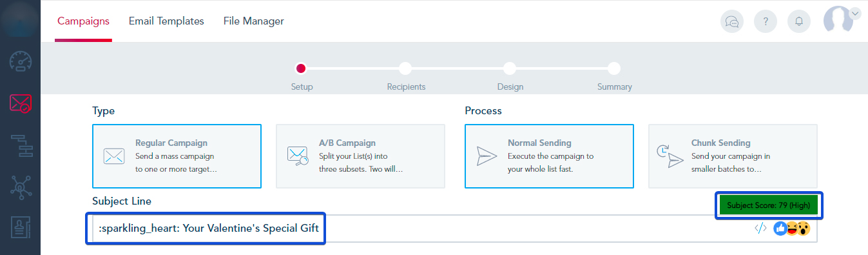Go to the Recipients step marker
The width and height of the screenshot is (868, 255).
coord(405,68)
